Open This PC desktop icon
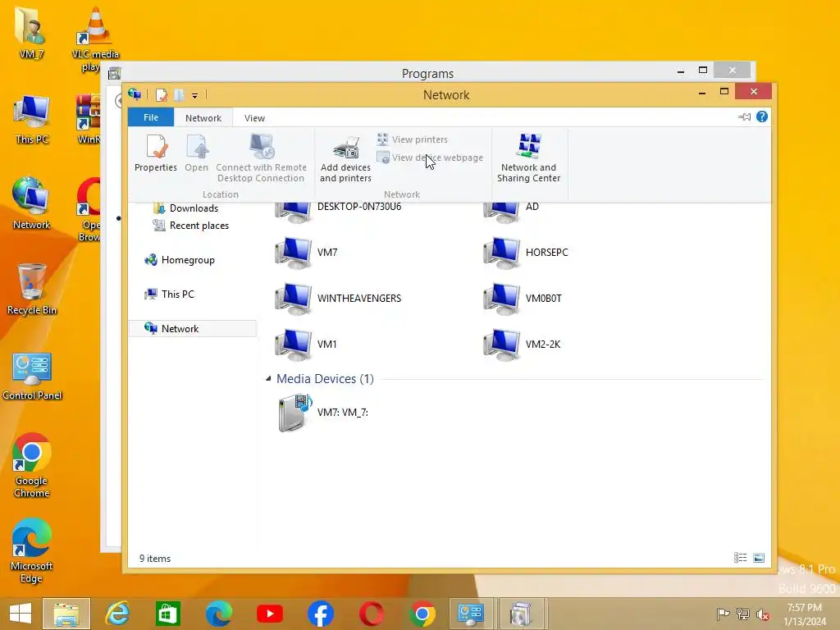 (32, 119)
